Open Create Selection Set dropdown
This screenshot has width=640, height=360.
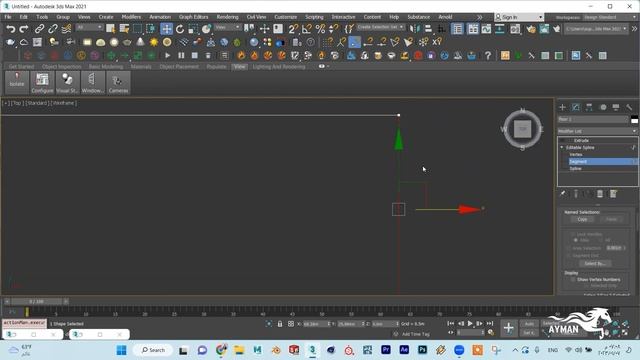point(380,27)
